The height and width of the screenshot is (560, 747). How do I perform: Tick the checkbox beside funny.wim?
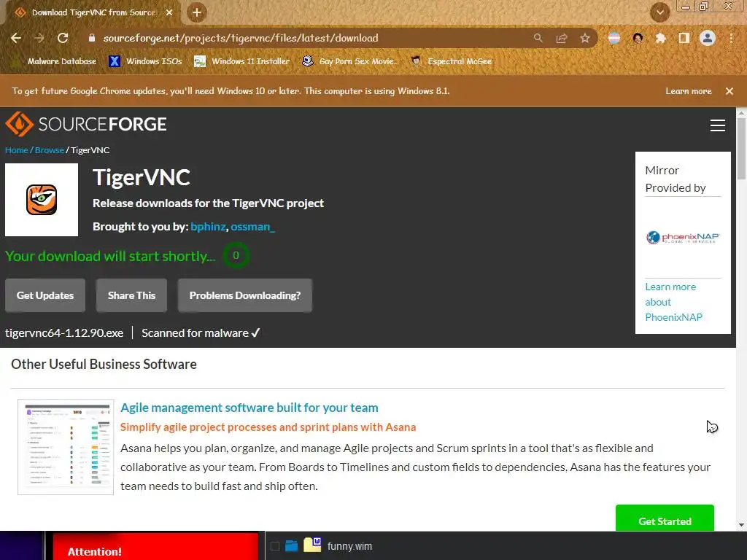tap(275, 546)
